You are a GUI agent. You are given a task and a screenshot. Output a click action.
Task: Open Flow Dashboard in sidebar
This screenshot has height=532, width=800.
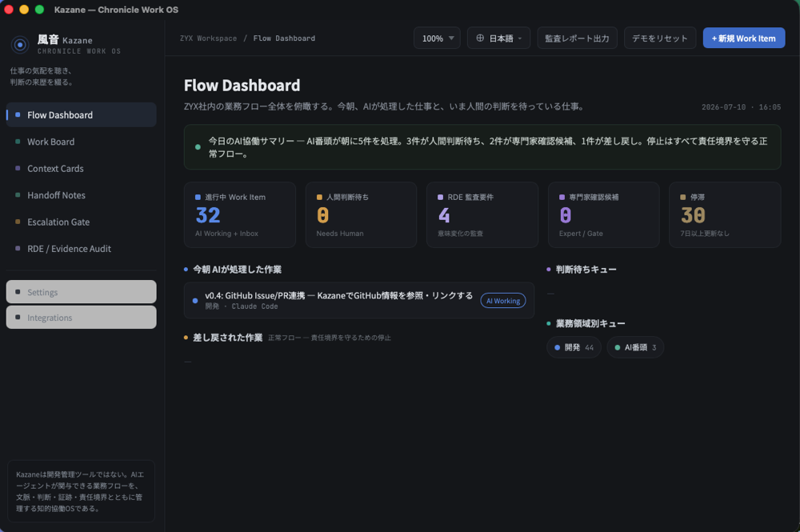[x=81, y=114]
